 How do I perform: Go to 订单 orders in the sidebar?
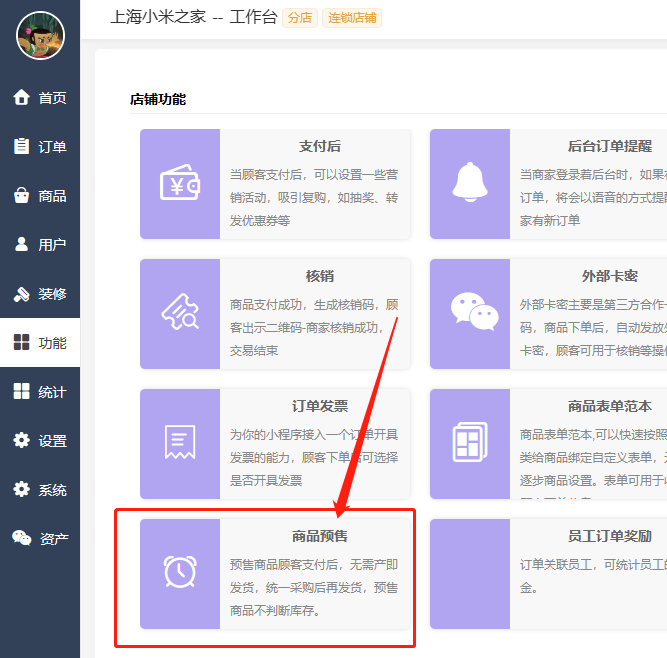40,147
